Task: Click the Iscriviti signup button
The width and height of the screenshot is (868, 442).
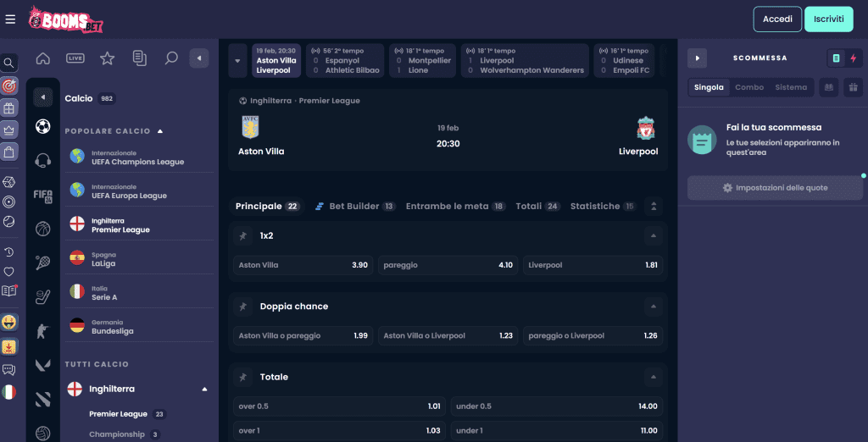Action: point(829,19)
